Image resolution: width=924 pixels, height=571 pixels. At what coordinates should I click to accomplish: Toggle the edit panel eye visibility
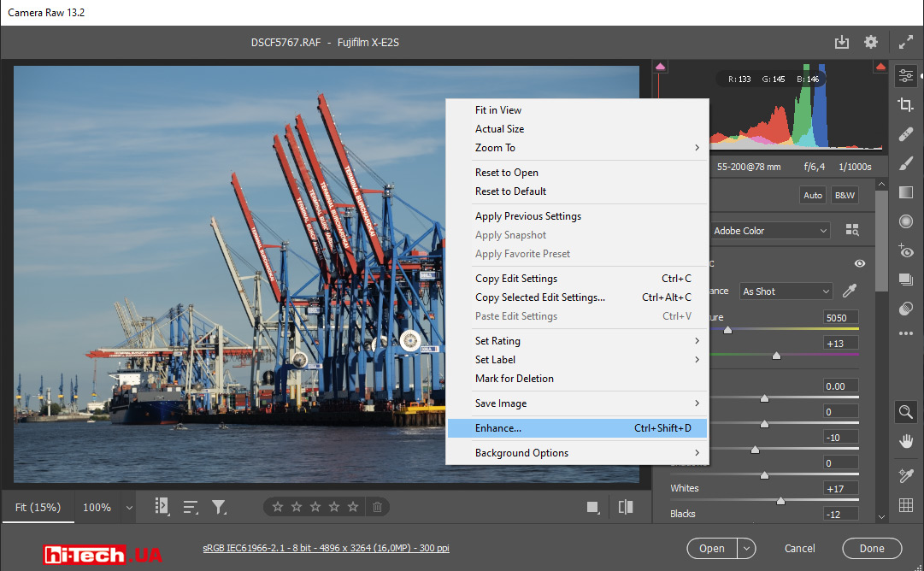click(x=859, y=263)
